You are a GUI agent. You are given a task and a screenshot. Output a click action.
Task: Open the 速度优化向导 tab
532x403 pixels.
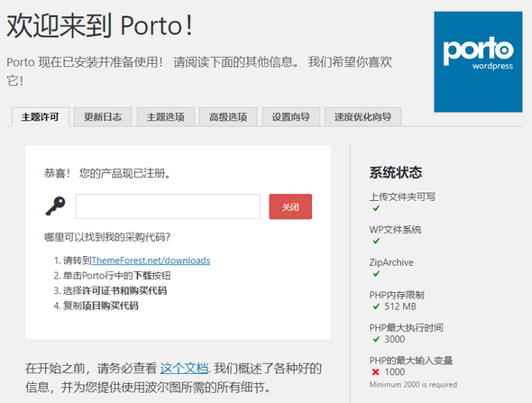pyautogui.click(x=363, y=117)
